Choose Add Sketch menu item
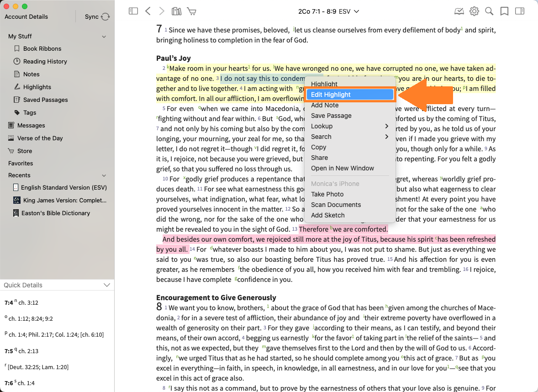 (x=327, y=215)
